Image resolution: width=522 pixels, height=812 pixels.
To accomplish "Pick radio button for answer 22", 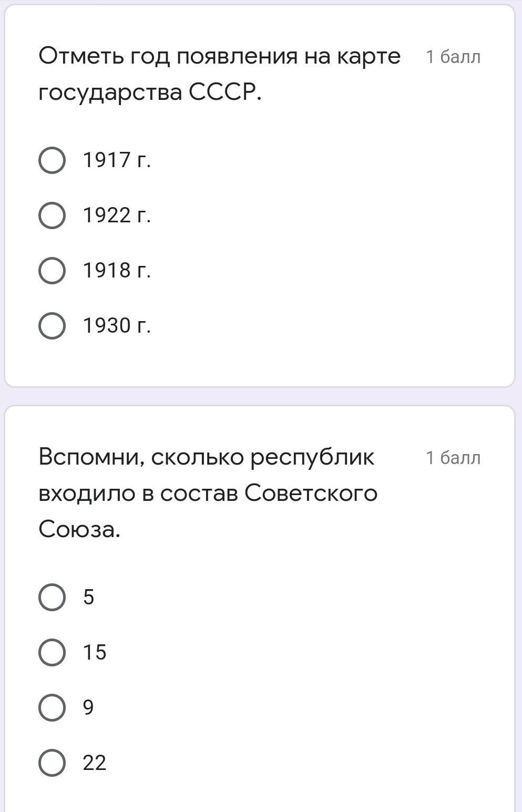I will pos(52,763).
